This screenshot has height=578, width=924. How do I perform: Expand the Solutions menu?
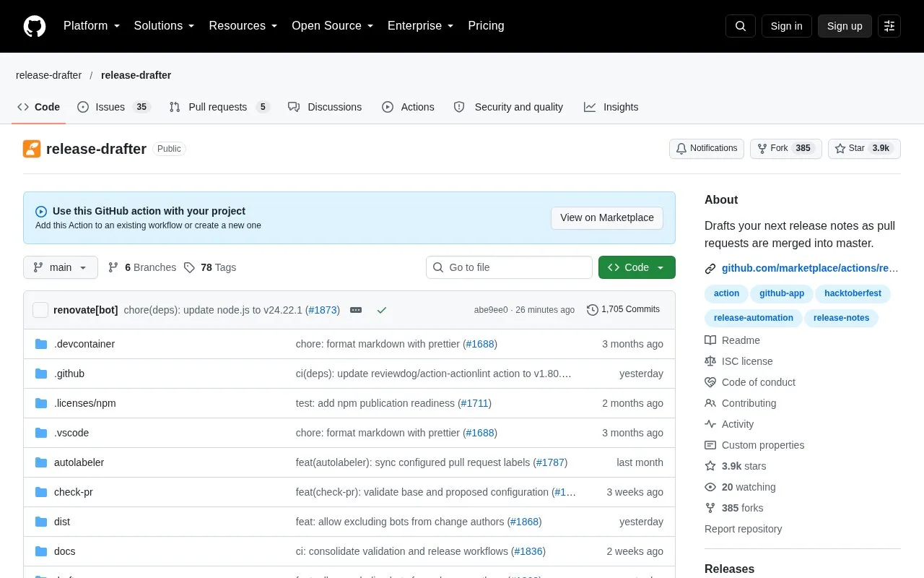coord(165,26)
